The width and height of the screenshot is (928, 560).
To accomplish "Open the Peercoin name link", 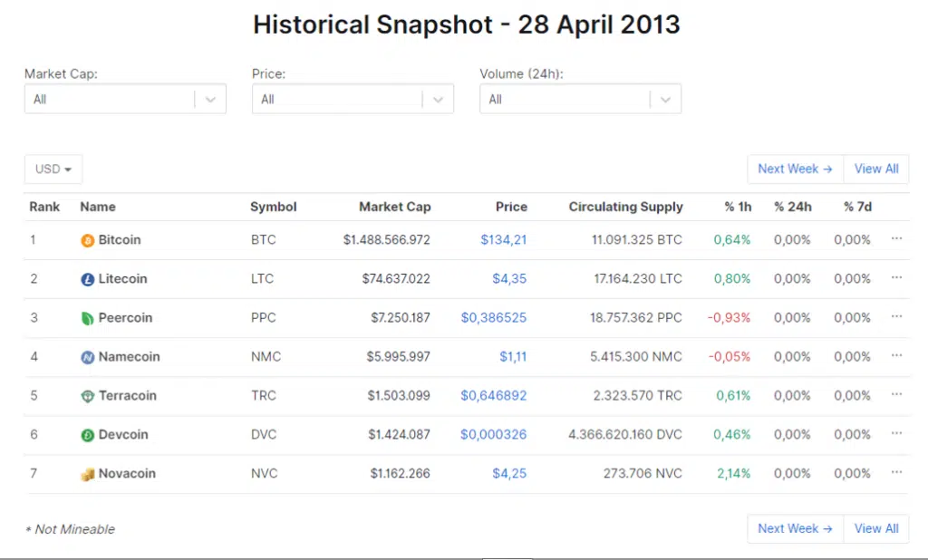I will point(125,318).
